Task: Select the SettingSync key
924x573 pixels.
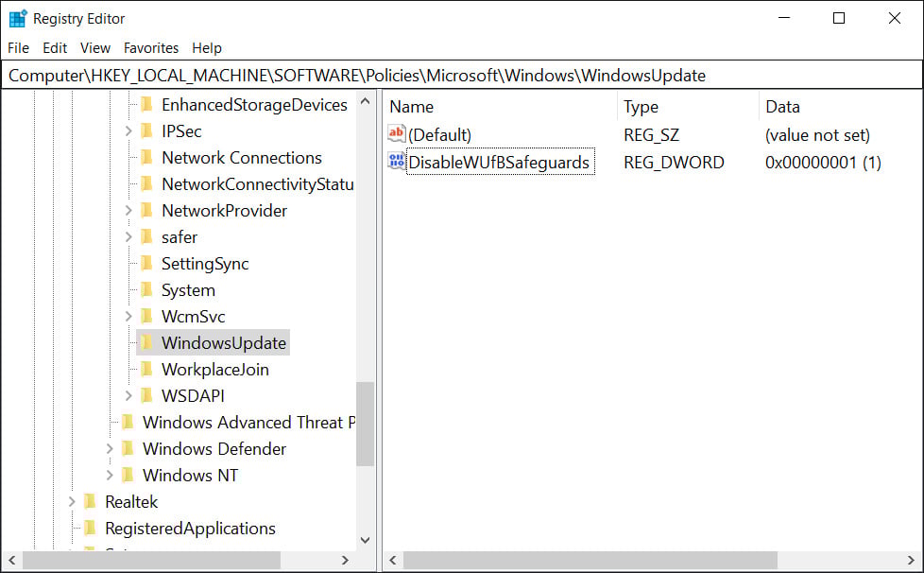Action: tap(205, 264)
